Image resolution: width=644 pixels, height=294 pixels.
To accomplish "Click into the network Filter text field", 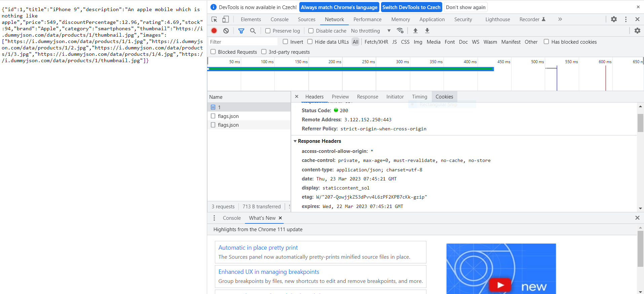I will pyautogui.click(x=243, y=42).
